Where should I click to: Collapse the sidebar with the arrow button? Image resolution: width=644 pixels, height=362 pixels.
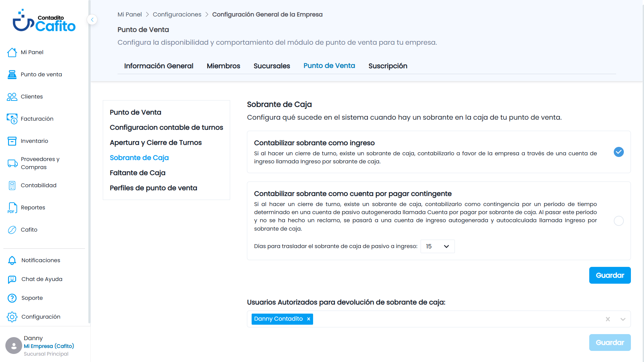(x=92, y=19)
